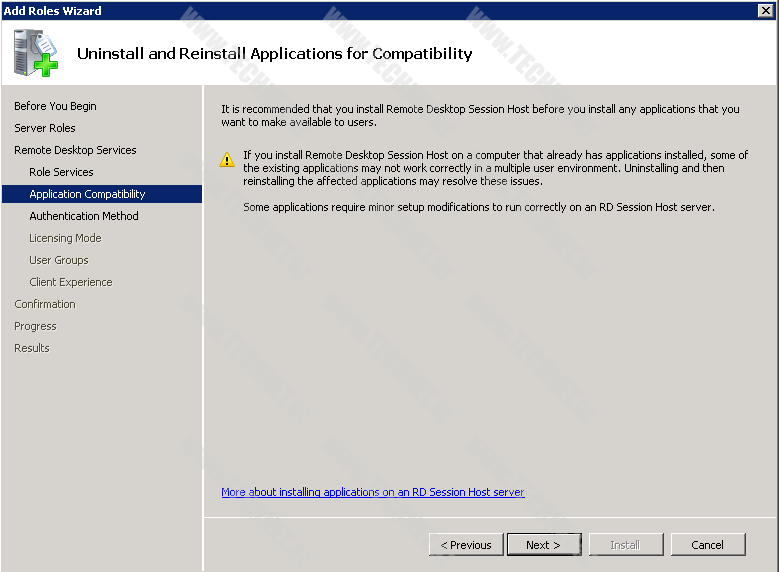This screenshot has height=572, width=779.
Task: Select the Progress step in the sidebar
Action: 35,326
